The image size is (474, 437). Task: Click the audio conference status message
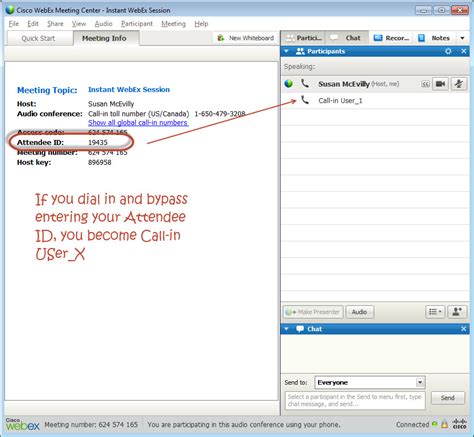[244, 425]
